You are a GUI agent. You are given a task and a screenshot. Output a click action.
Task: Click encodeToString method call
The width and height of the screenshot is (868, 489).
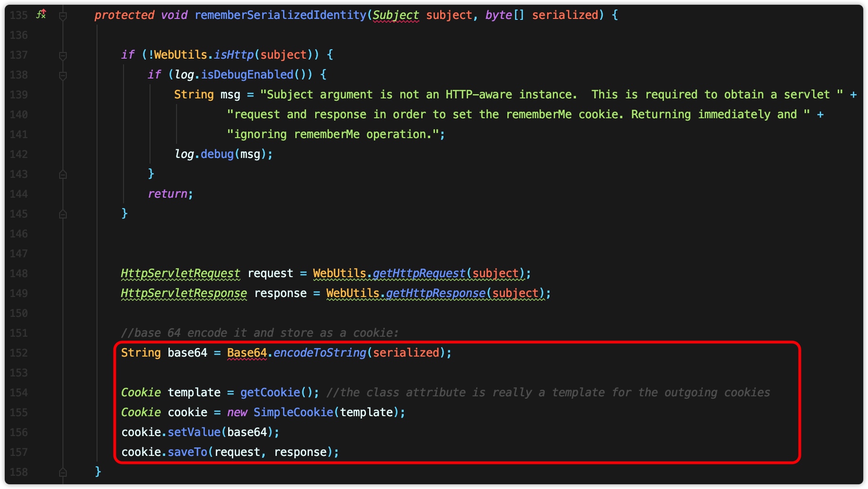pyautogui.click(x=320, y=353)
